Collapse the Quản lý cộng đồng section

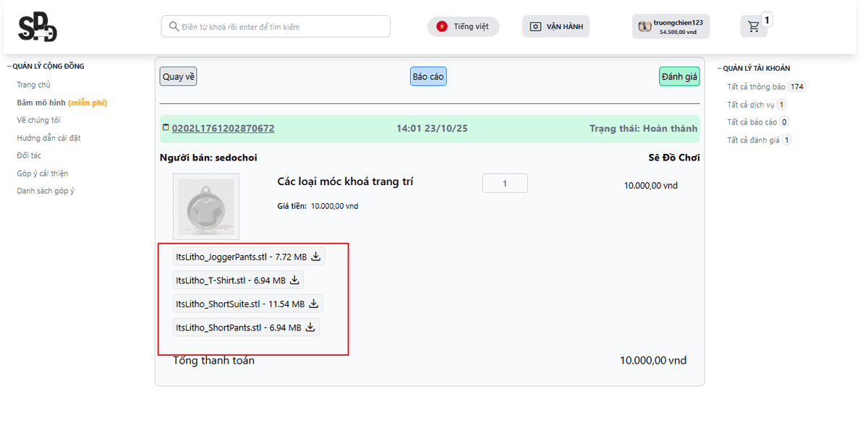(9, 67)
